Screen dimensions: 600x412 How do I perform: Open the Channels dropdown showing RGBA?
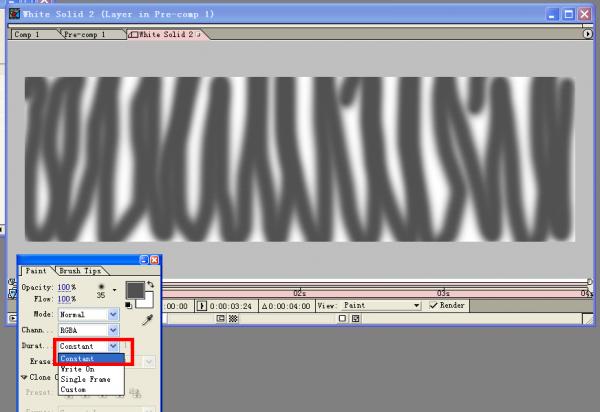pyautogui.click(x=88, y=330)
